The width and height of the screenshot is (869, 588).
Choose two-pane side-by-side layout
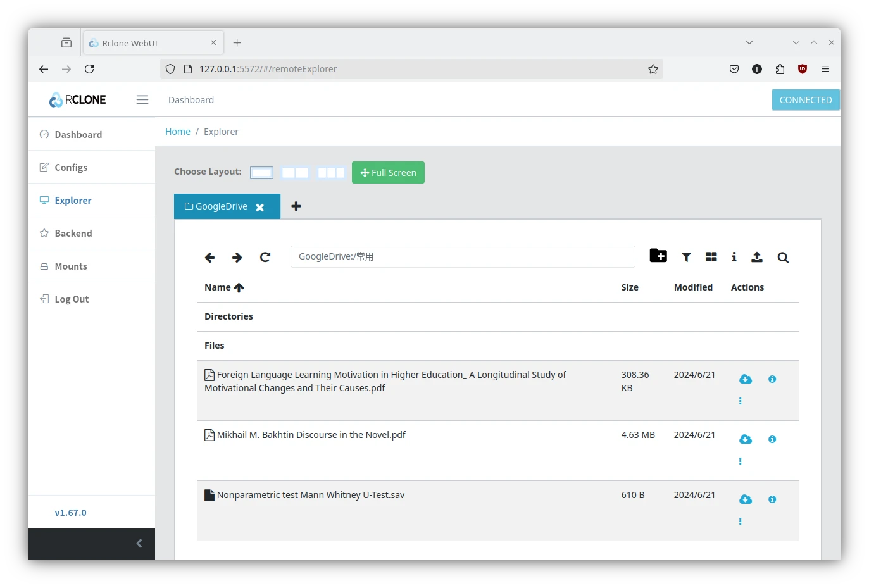pos(295,173)
